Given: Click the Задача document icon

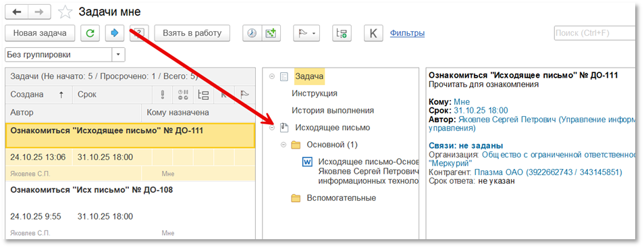Looking at the screenshot, I should coord(284,76).
